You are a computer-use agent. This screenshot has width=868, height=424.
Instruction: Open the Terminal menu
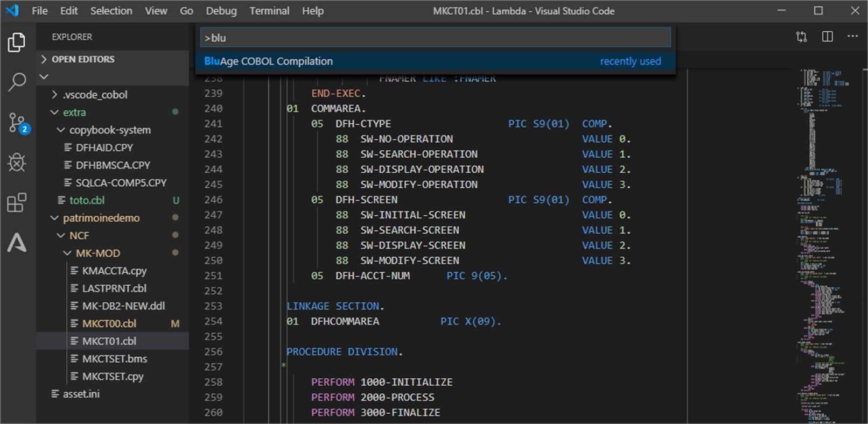(269, 11)
